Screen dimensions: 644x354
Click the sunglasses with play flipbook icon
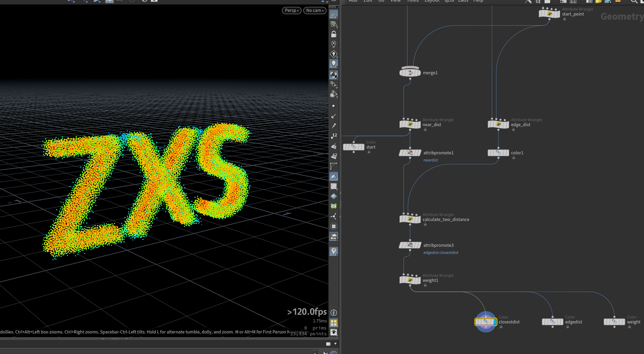(334, 94)
